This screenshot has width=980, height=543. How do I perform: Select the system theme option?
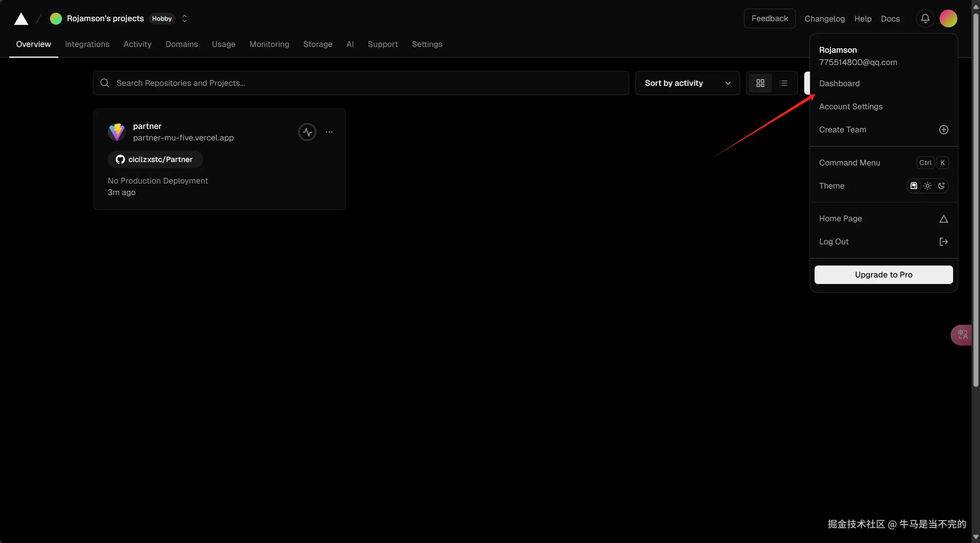[914, 186]
